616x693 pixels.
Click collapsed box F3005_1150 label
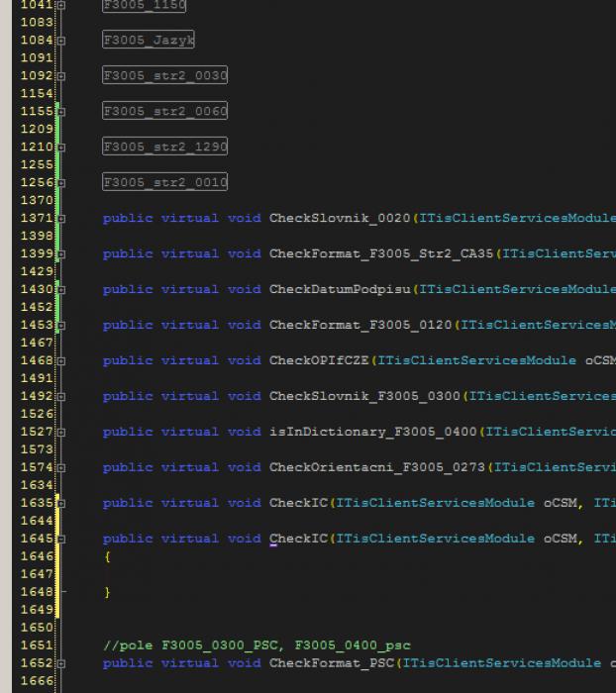click(145, 5)
